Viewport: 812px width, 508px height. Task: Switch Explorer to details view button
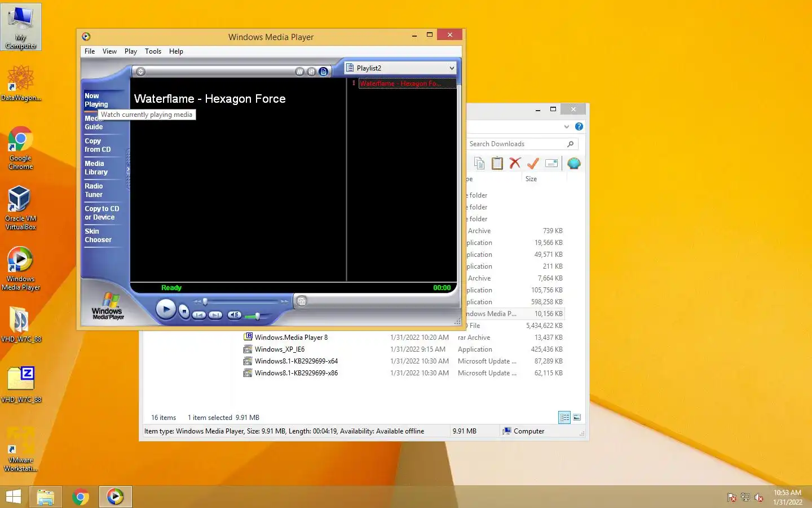click(x=564, y=417)
